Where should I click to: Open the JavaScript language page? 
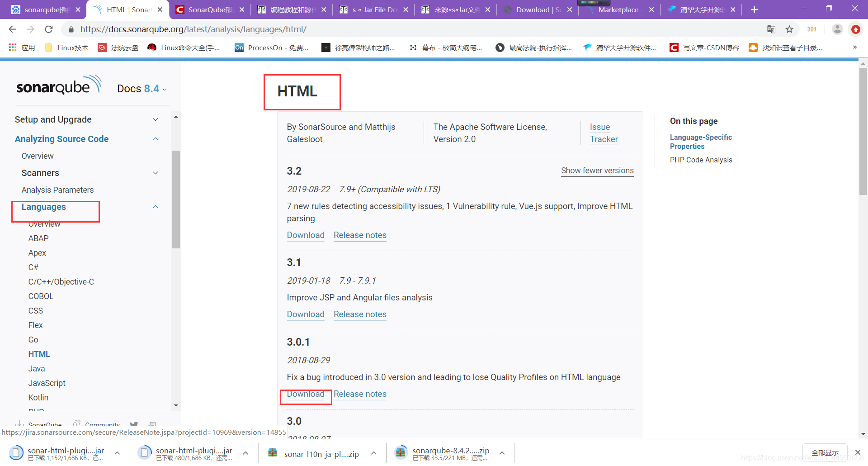[x=47, y=383]
